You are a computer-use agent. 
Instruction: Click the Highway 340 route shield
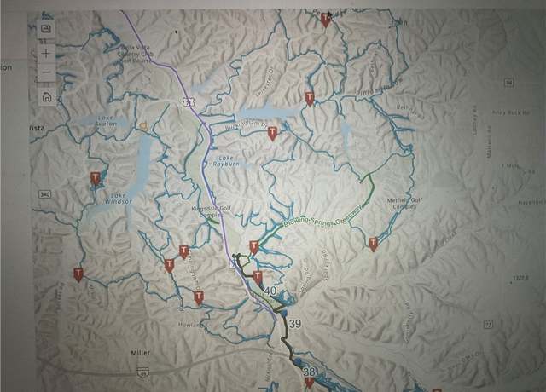44,194
